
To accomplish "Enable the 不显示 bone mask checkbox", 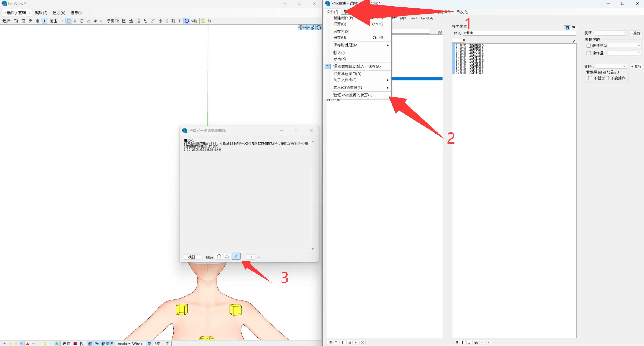I will pos(590,78).
